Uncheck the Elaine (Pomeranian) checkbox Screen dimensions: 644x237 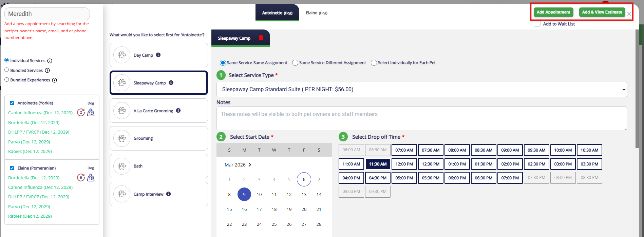tap(12, 168)
